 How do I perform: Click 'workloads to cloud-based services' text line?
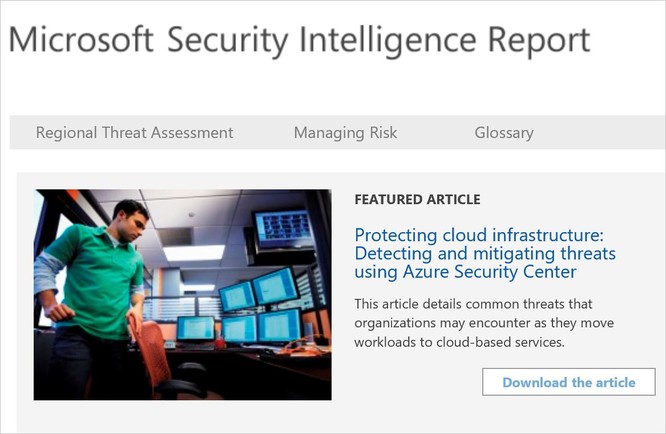pos(459,342)
